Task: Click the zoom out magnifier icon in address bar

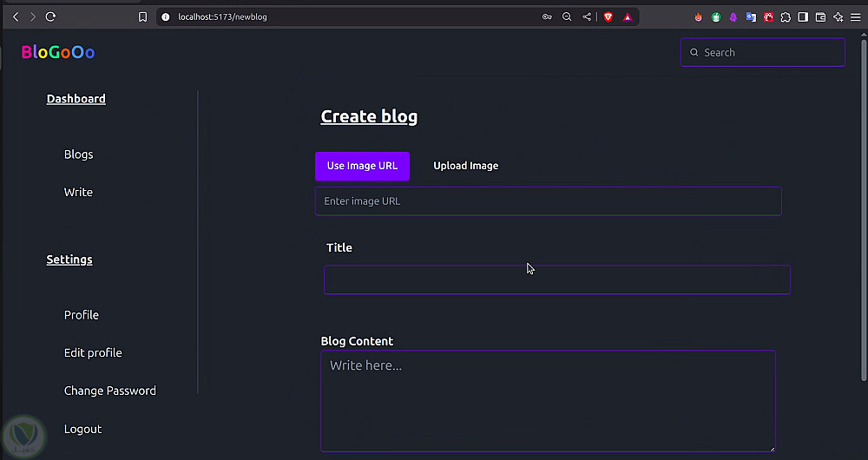Action: point(567,16)
